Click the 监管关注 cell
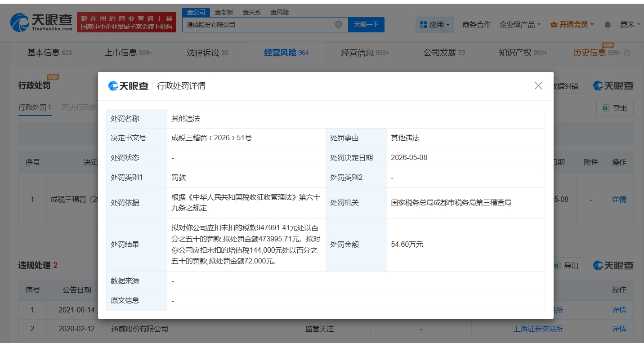Viewport: 644px width, 343px height. pos(319,329)
